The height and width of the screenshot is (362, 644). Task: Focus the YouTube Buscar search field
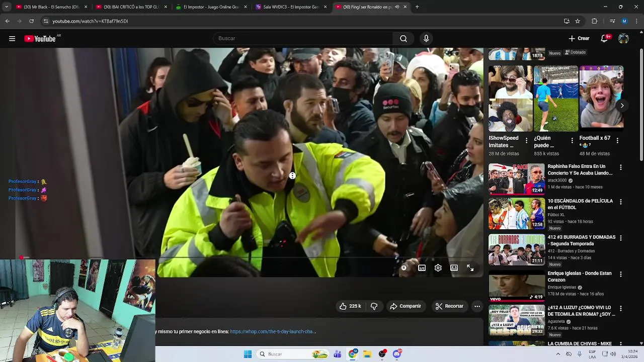(303, 39)
